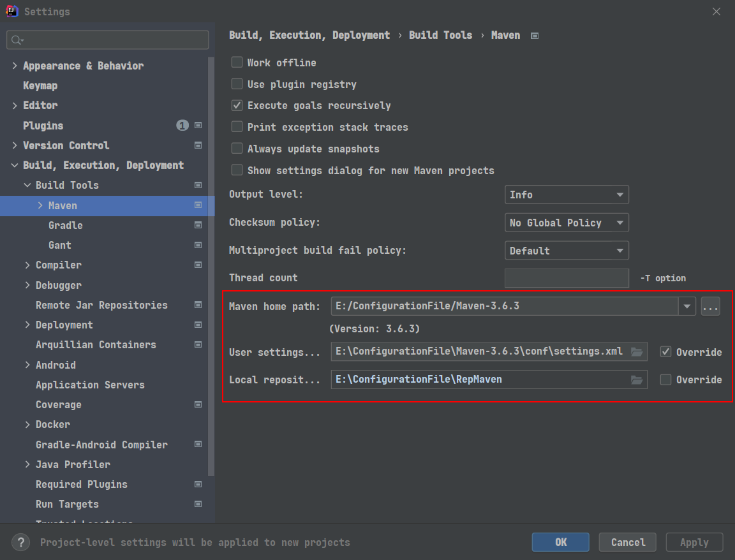
Task: Click the Cancel button
Action: tap(628, 542)
